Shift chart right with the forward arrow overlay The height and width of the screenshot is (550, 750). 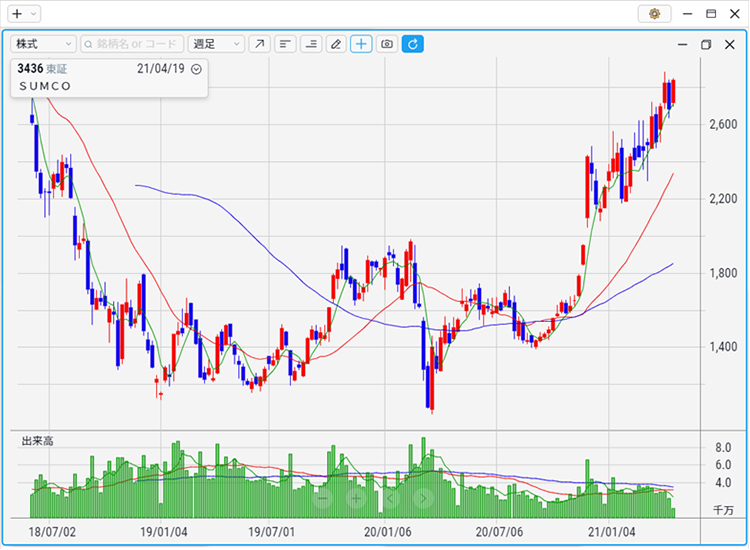click(423, 498)
